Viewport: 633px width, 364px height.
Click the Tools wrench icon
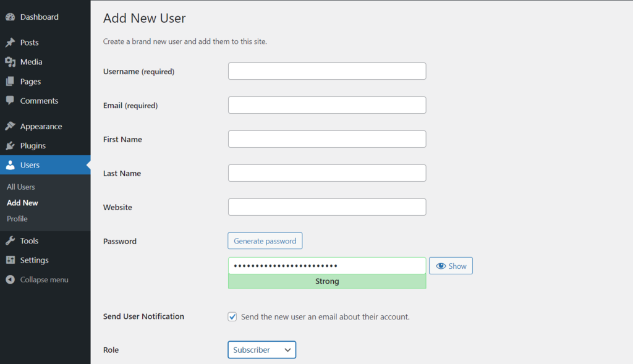tap(11, 240)
